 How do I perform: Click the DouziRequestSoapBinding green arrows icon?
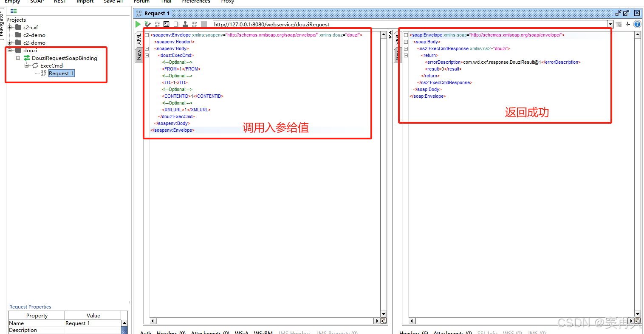click(x=27, y=58)
